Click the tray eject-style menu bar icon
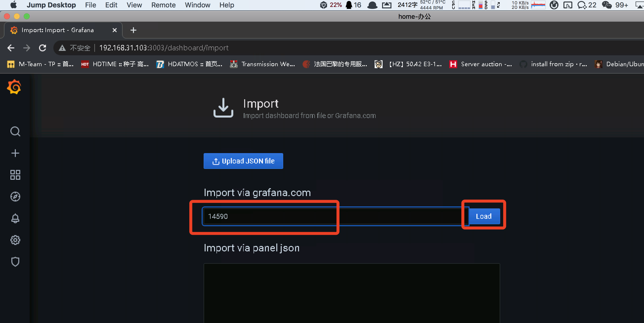 [386, 5]
